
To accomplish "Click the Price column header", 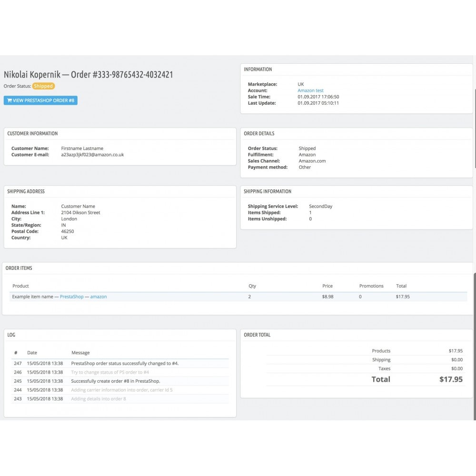I will (327, 286).
